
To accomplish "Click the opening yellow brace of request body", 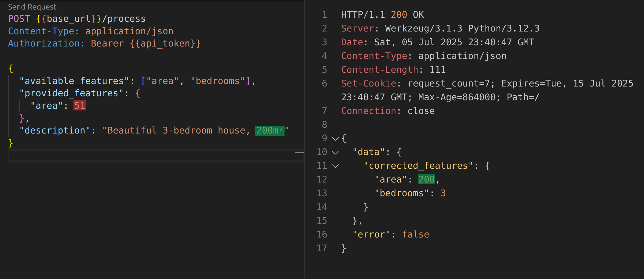I will coord(11,68).
